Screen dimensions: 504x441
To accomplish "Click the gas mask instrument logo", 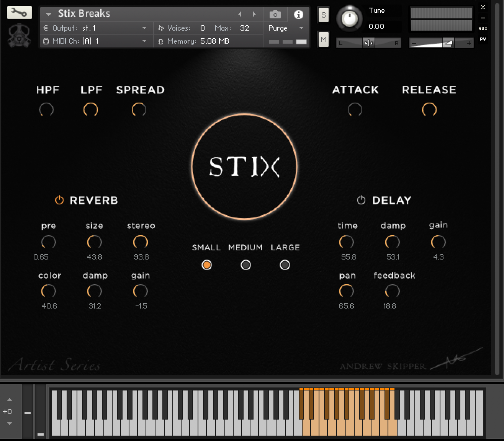I will coord(19,35).
